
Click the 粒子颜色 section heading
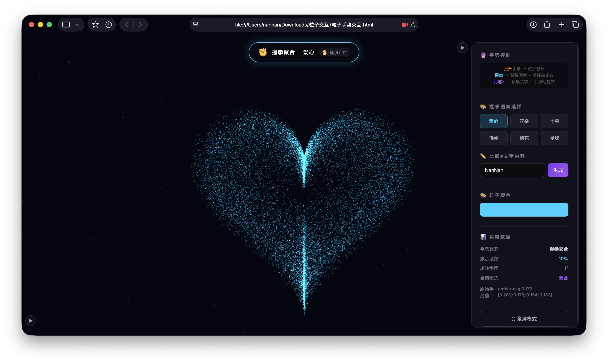click(x=500, y=195)
